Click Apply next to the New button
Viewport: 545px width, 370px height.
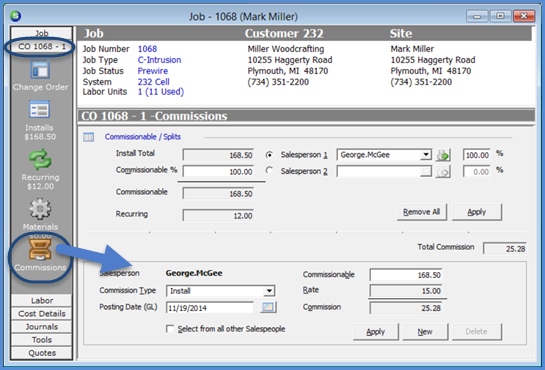pos(376,332)
